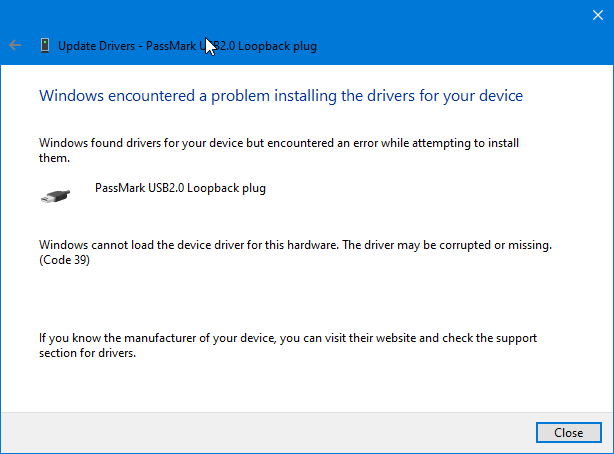Click the '(Code 39)' error code text
614x454 pixels.
tap(64, 260)
